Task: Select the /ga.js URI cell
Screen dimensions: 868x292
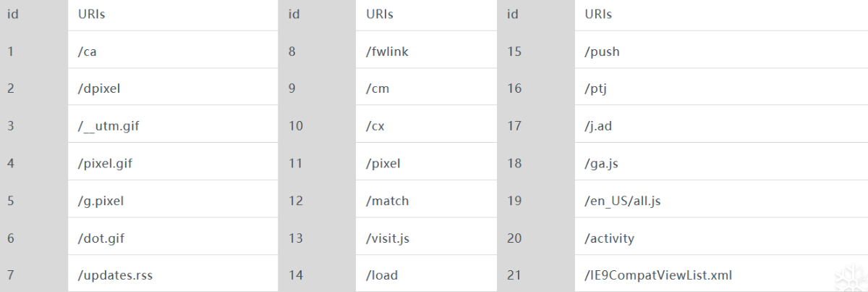Action: pyautogui.click(x=601, y=164)
